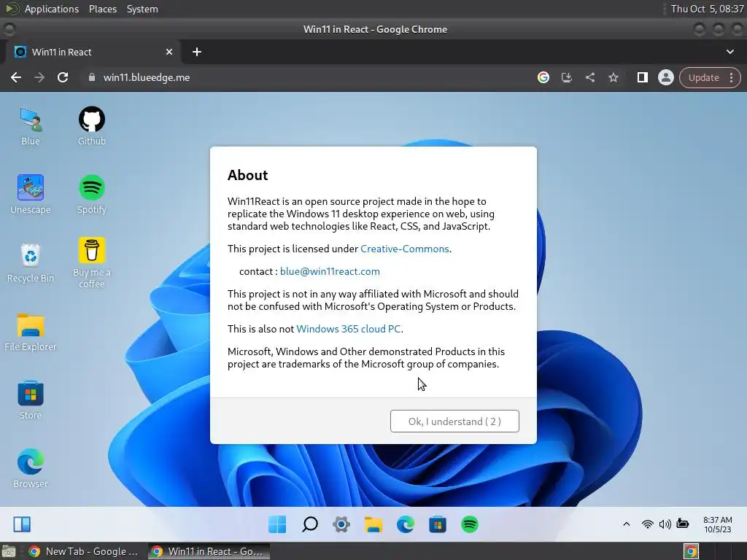Switch to New Tab - Google window
The image size is (747, 560).
pos(83,551)
